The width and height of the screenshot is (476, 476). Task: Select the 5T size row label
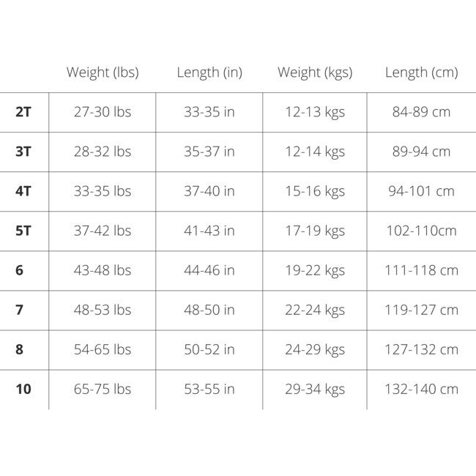click(23, 231)
